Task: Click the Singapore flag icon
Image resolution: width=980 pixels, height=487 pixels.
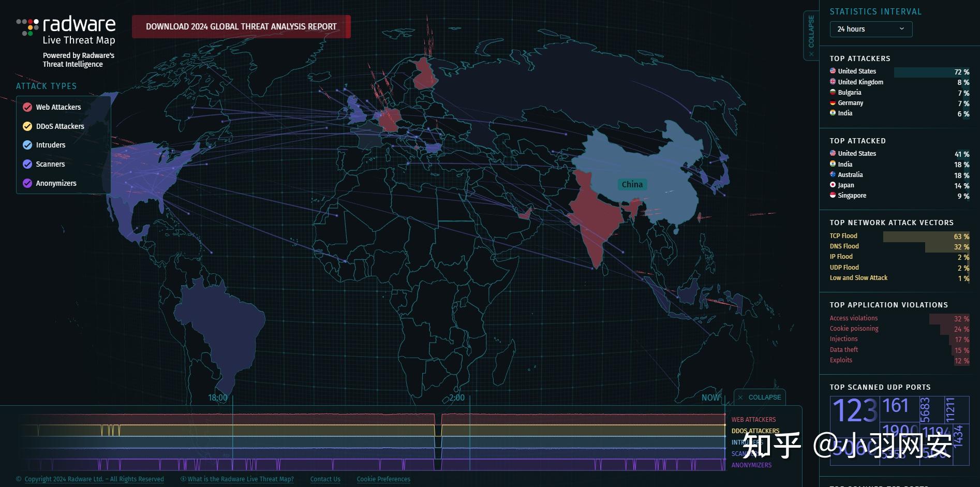Action: coord(833,195)
